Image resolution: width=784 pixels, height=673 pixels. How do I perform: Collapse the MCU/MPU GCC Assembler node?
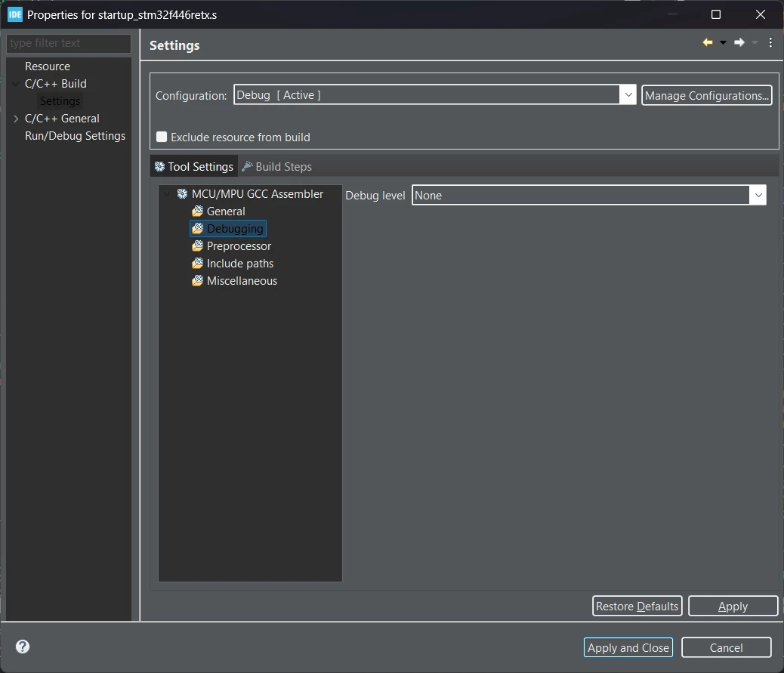point(168,194)
